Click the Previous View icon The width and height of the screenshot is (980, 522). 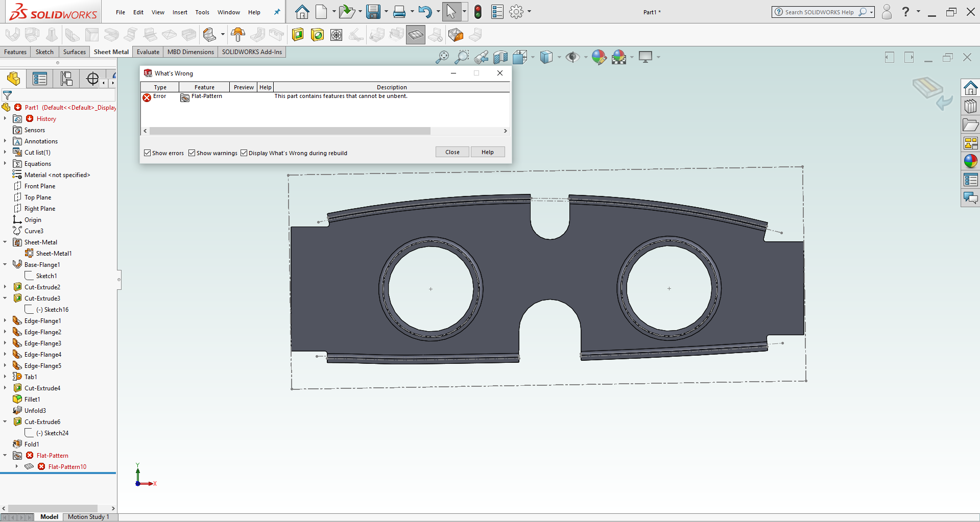481,57
